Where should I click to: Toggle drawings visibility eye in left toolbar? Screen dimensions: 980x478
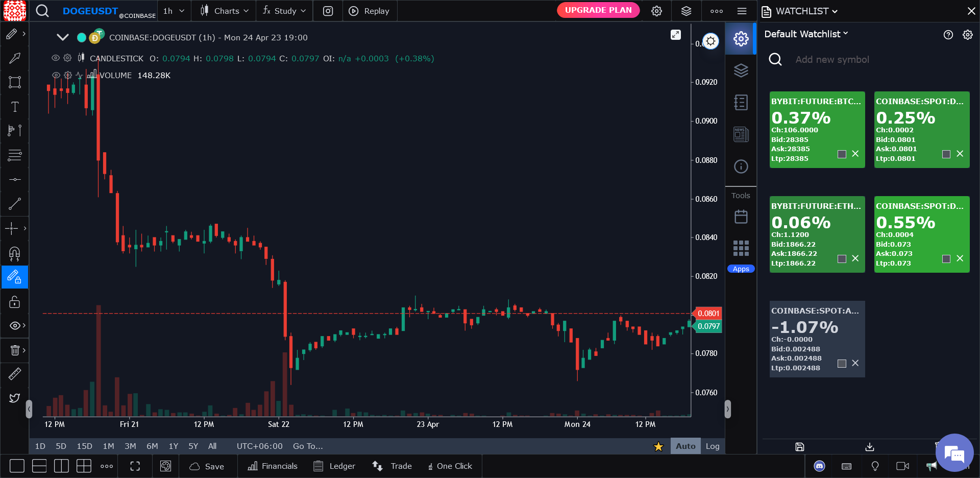15,325
